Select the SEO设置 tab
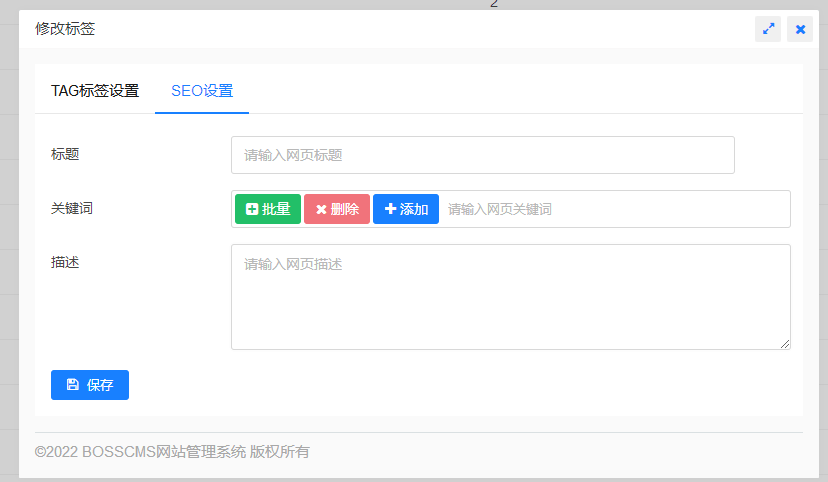The height and width of the screenshot is (482, 828). point(202,91)
